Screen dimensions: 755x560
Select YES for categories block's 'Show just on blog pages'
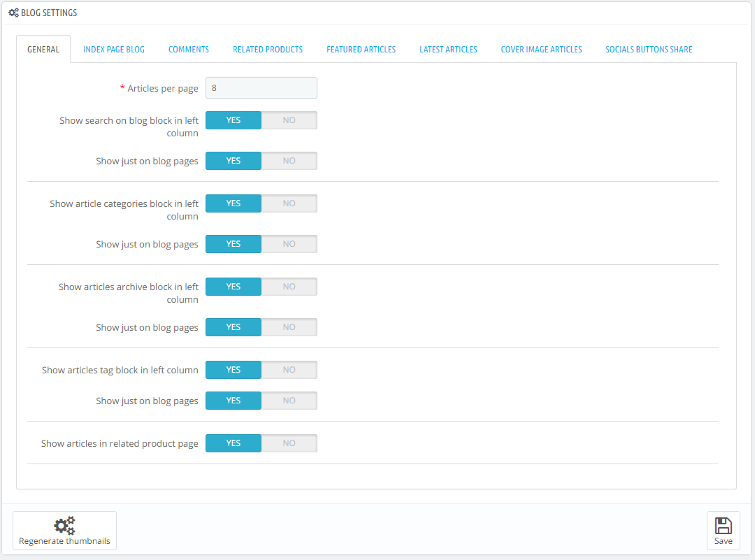pyautogui.click(x=233, y=244)
